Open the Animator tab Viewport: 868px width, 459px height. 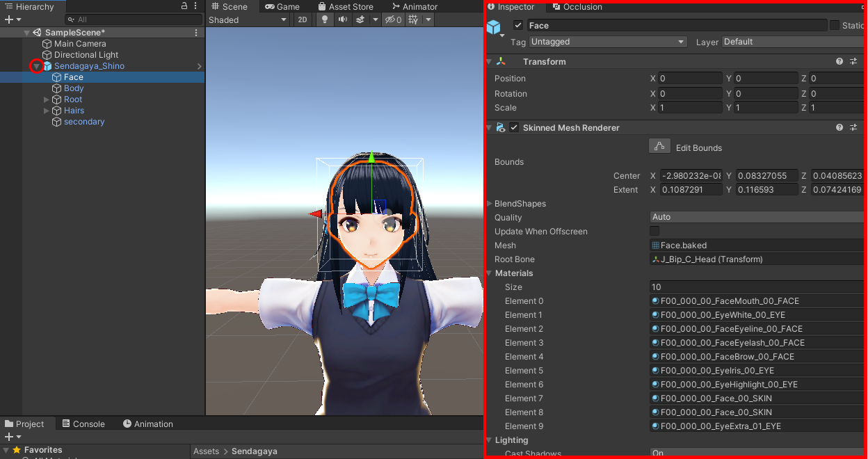415,6
